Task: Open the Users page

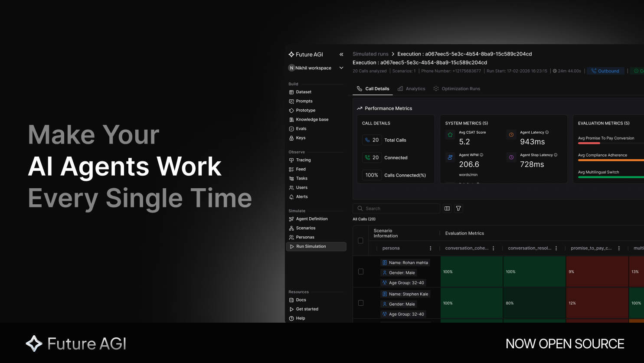Action: point(298,187)
